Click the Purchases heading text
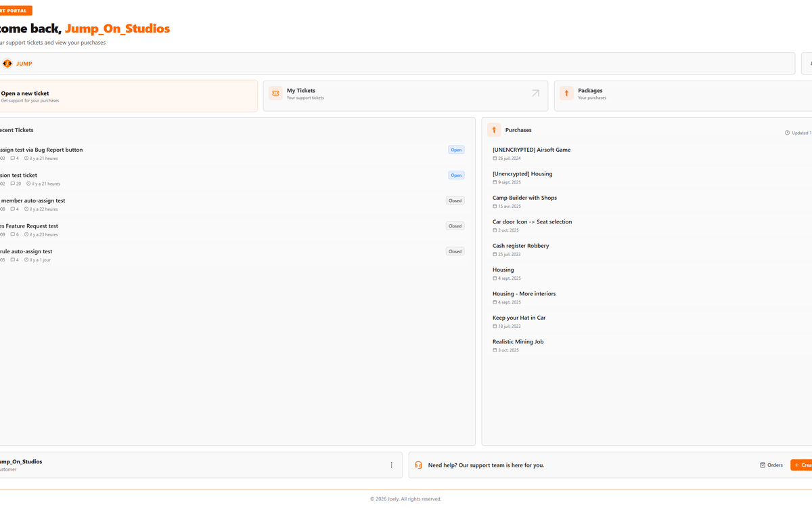This screenshot has height=508, width=812. point(518,130)
